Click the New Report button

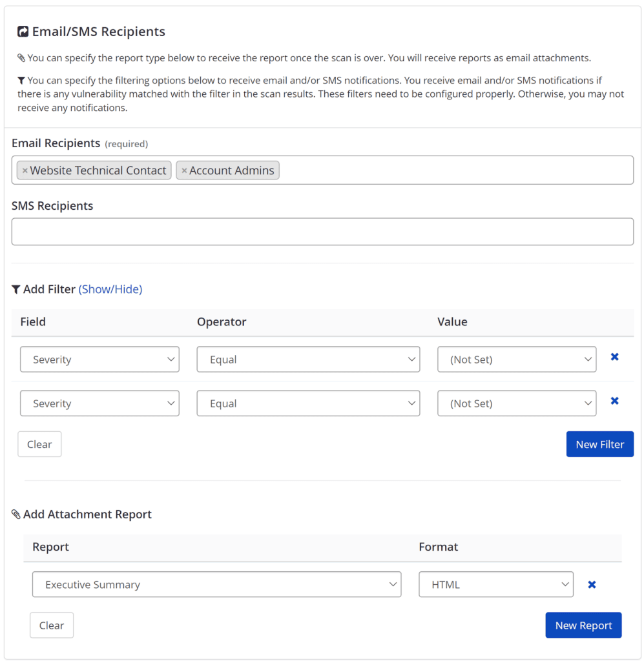[583, 625]
